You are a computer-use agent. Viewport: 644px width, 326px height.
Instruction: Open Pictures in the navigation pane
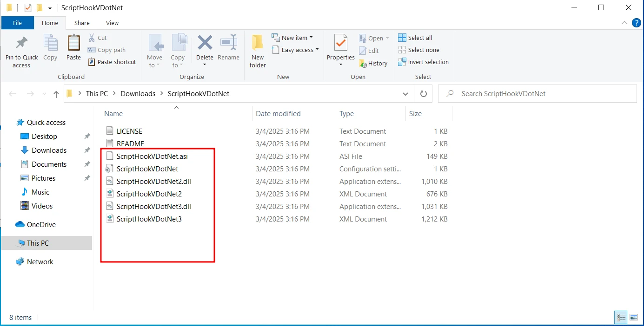43,178
